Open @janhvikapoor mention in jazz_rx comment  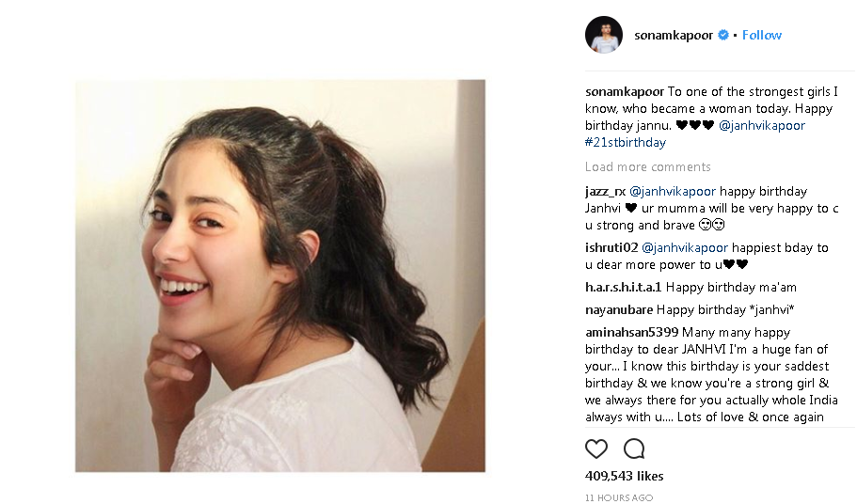pos(673,191)
